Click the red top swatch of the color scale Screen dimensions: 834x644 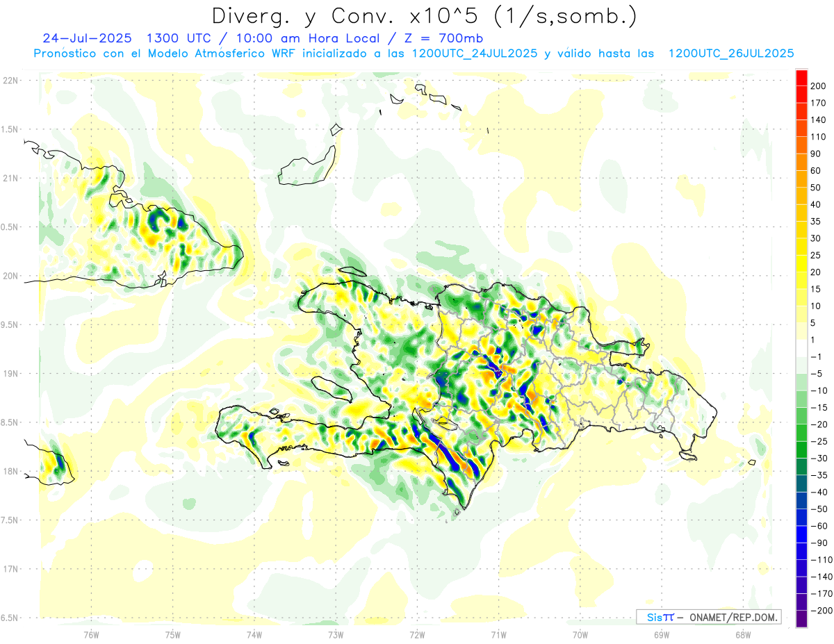802,78
